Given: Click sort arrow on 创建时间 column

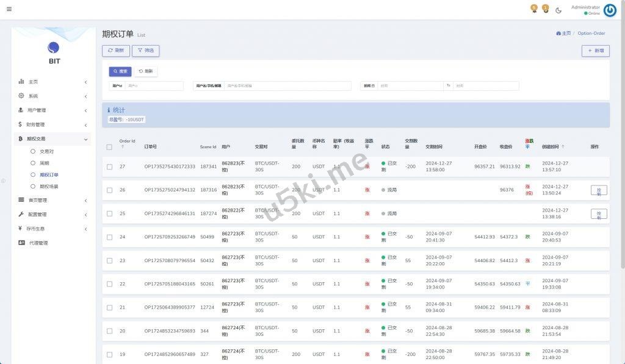Looking at the screenshot, I should (563, 147).
